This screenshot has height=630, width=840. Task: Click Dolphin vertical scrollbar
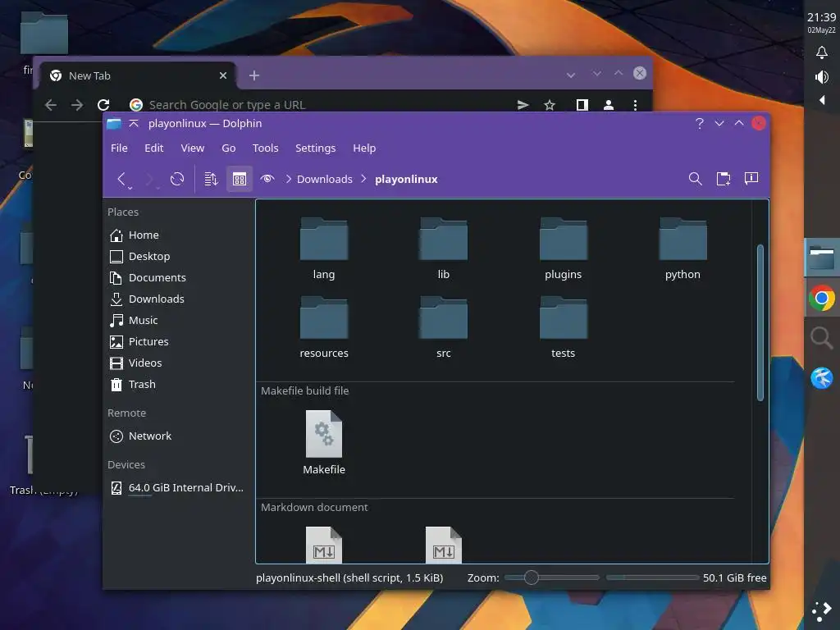pyautogui.click(x=760, y=322)
